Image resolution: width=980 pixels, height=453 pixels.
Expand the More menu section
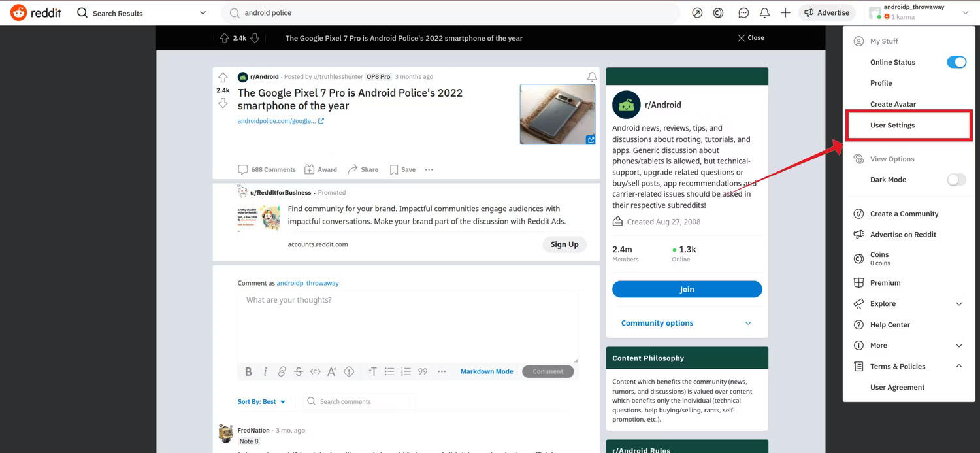(x=959, y=346)
